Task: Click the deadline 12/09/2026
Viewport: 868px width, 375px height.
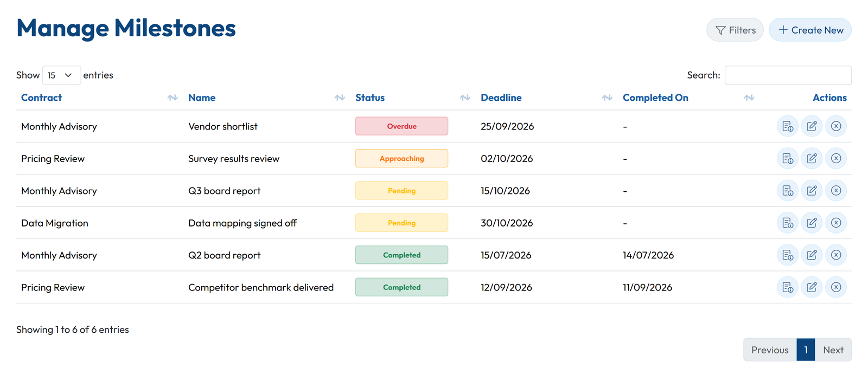Action: [x=506, y=287]
